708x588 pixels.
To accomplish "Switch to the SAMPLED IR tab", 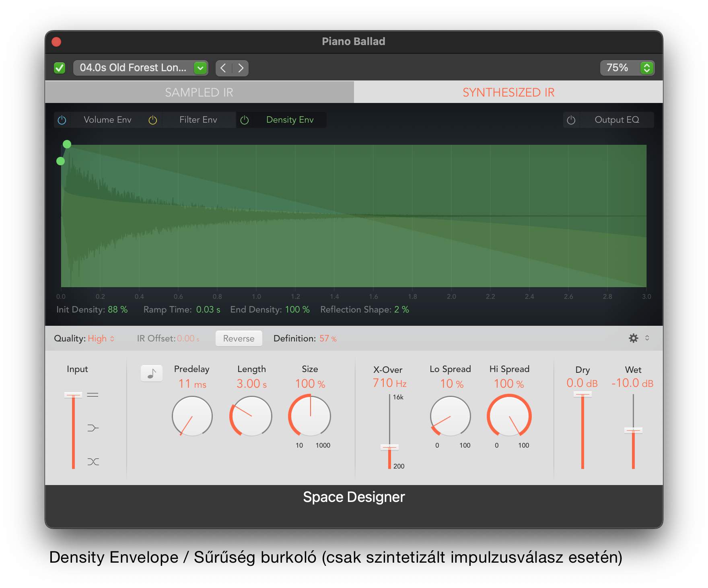I will pyautogui.click(x=200, y=92).
